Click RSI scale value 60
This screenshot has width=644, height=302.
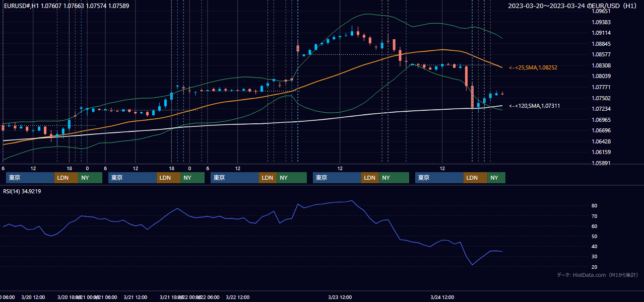coord(595,226)
